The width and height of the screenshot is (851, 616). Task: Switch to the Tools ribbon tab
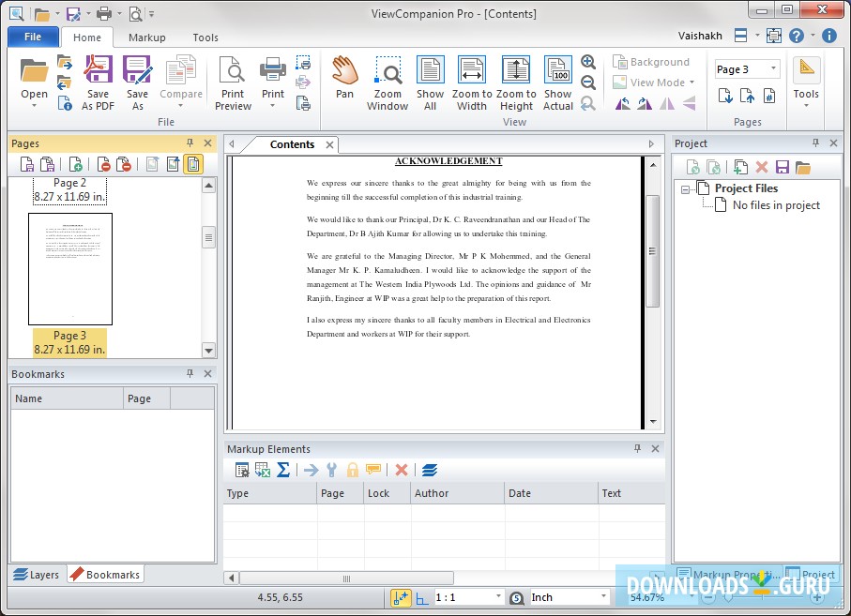pyautogui.click(x=205, y=38)
